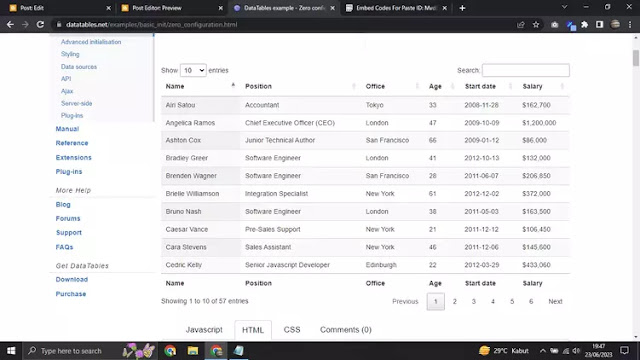The width and height of the screenshot is (640, 360).
Task: Open the camera extension icon
Action: coord(554,24)
